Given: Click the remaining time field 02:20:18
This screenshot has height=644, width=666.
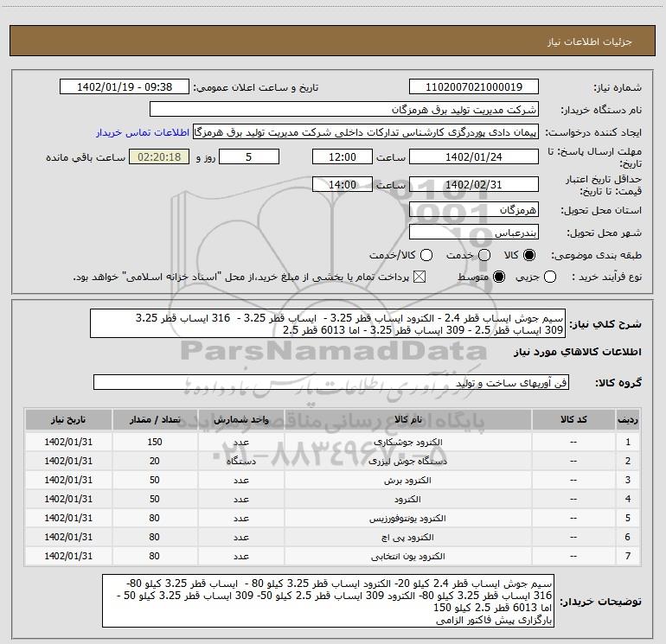Looking at the screenshot, I should pyautogui.click(x=159, y=156).
